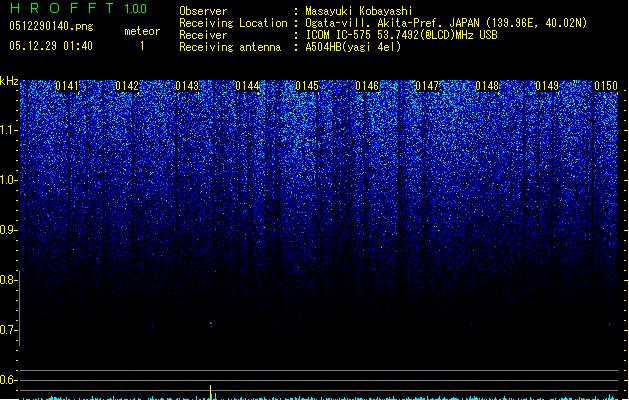
Task: Click the Observer label
Action: (x=203, y=11)
